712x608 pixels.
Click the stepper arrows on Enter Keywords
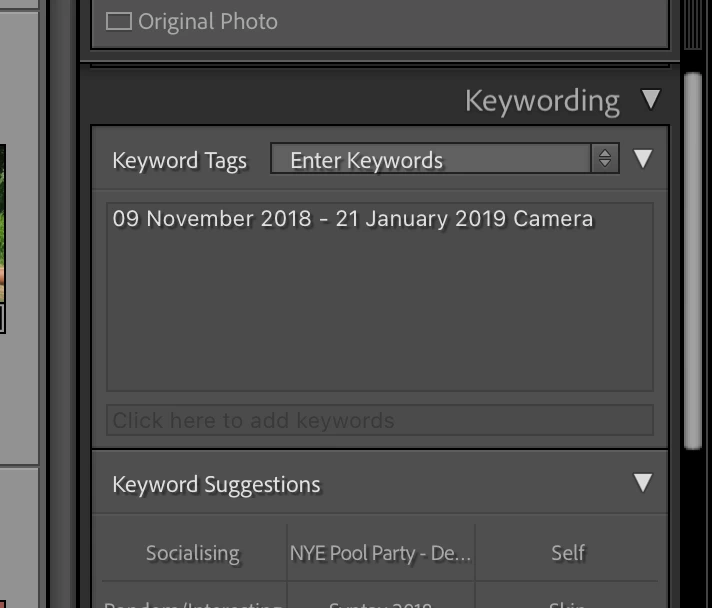click(x=605, y=158)
